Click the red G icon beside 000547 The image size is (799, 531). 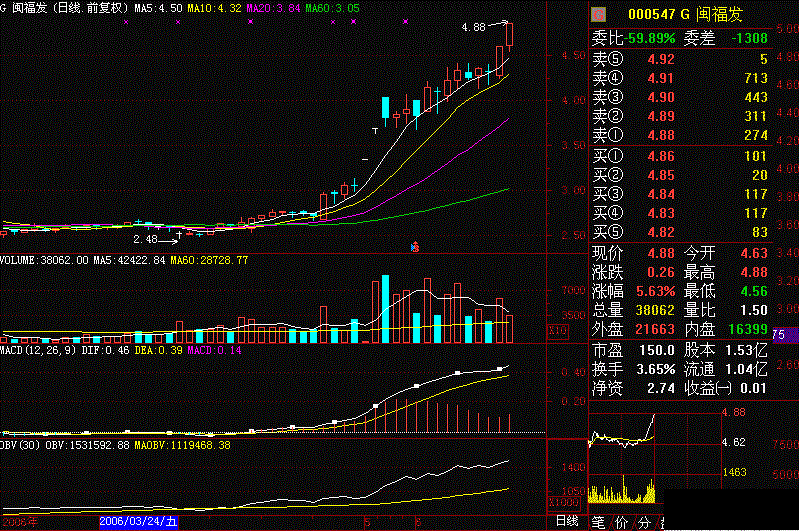point(598,15)
